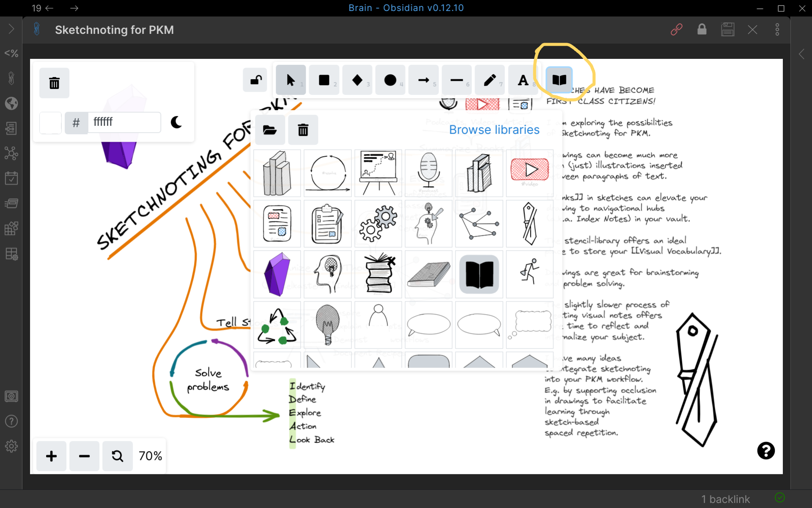The width and height of the screenshot is (812, 508).
Task: Open the Browse libraries link
Action: [494, 130]
